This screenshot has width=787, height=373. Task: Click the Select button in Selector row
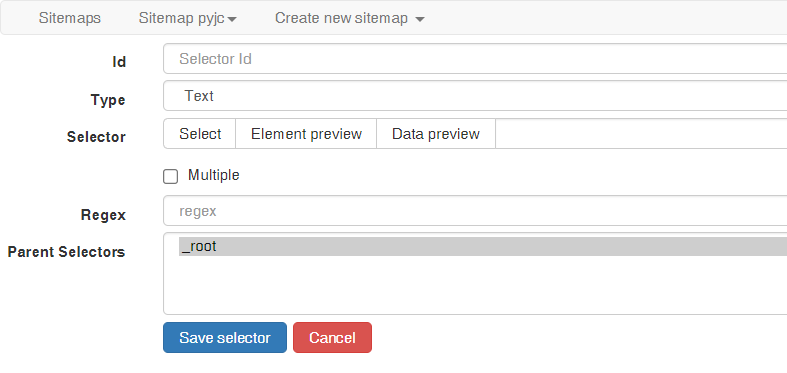(200, 134)
